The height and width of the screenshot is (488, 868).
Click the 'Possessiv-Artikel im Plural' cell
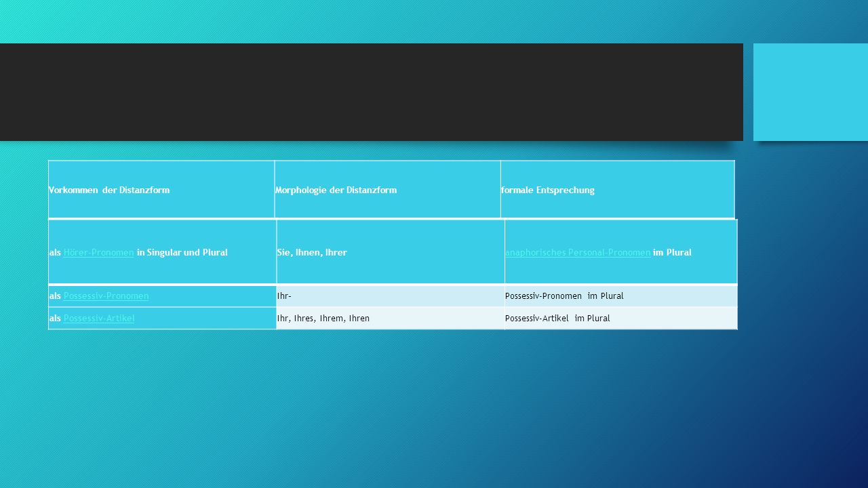click(x=620, y=318)
